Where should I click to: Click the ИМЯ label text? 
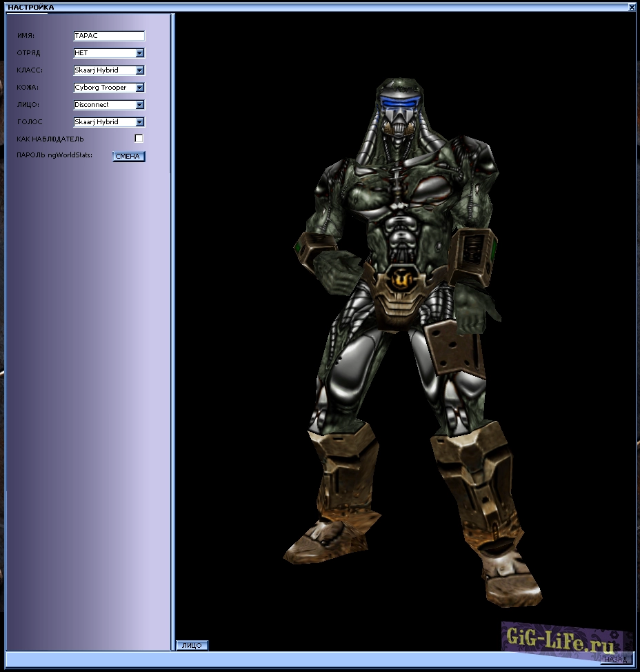tap(26, 36)
